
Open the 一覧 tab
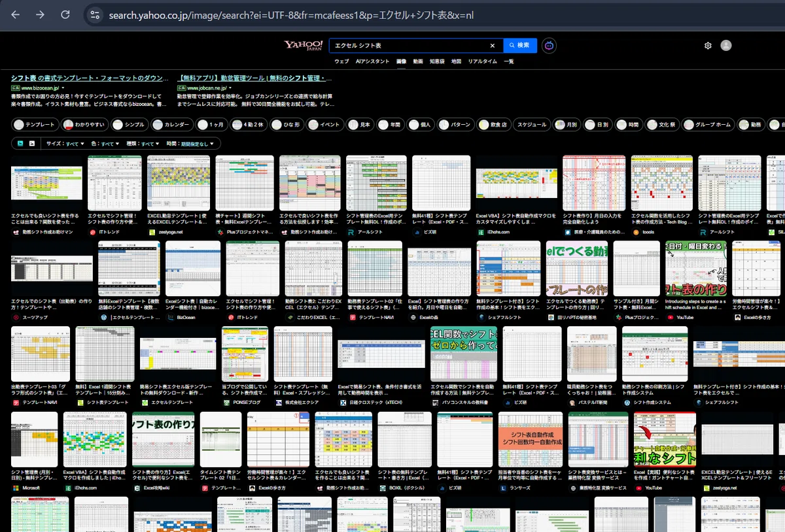pos(509,61)
